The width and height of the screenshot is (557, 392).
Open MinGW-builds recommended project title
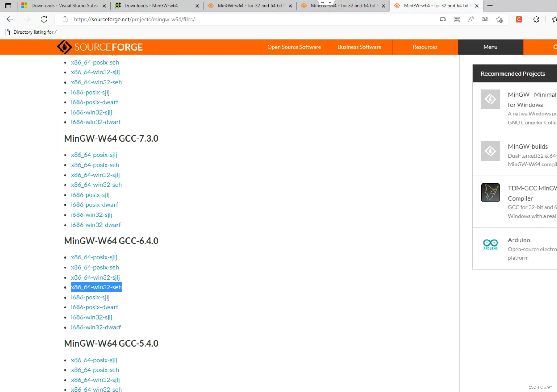[528, 146]
